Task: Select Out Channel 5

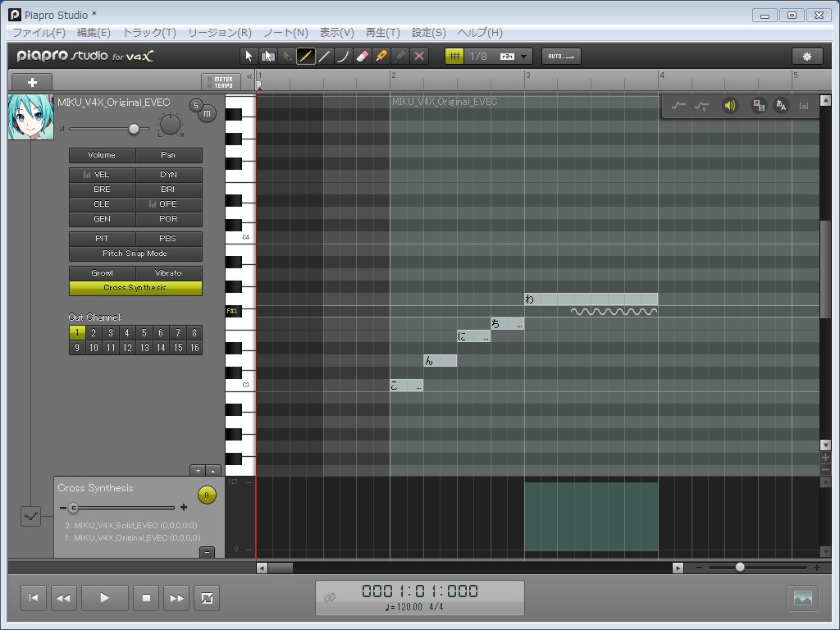Action: coord(144,333)
